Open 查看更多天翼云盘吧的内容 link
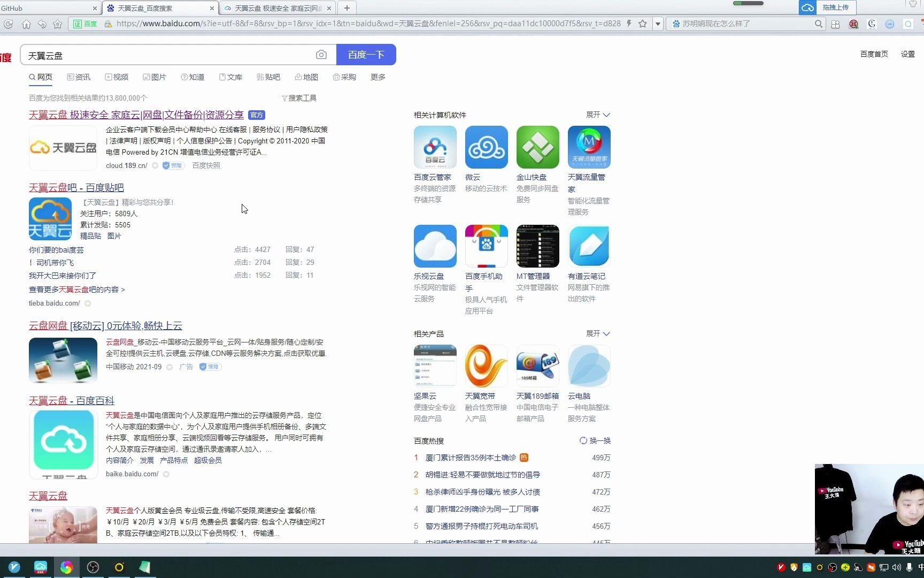Screen dimensions: 924x578 [77, 290]
